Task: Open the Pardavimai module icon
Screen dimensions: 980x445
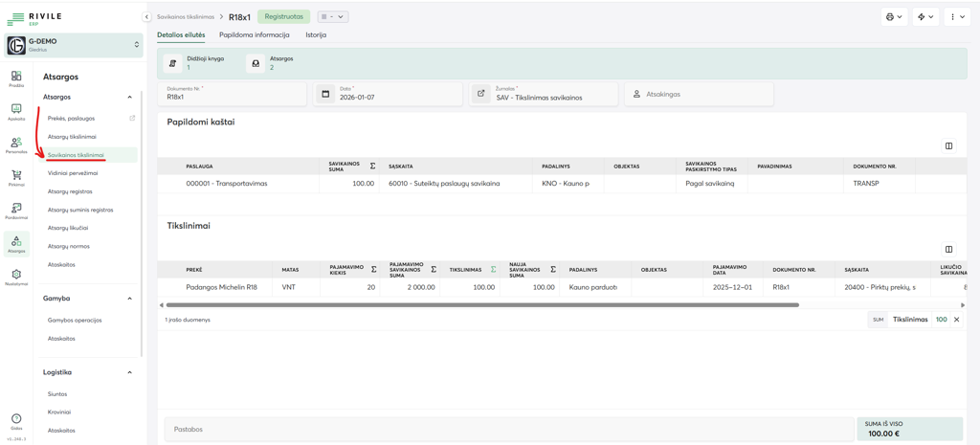Action: pyautogui.click(x=16, y=211)
